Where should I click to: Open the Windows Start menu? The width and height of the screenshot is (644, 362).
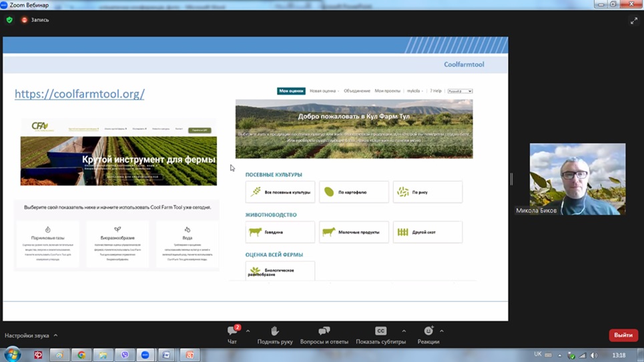(12, 354)
